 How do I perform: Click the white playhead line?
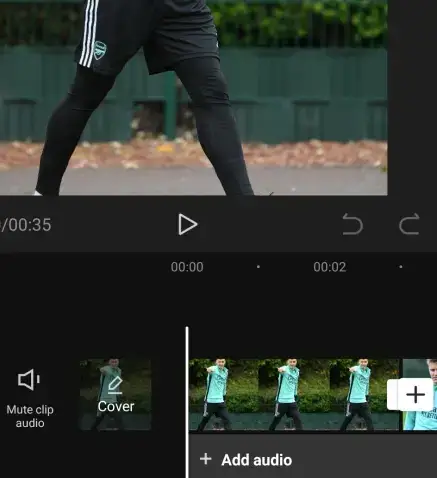pyautogui.click(x=187, y=402)
